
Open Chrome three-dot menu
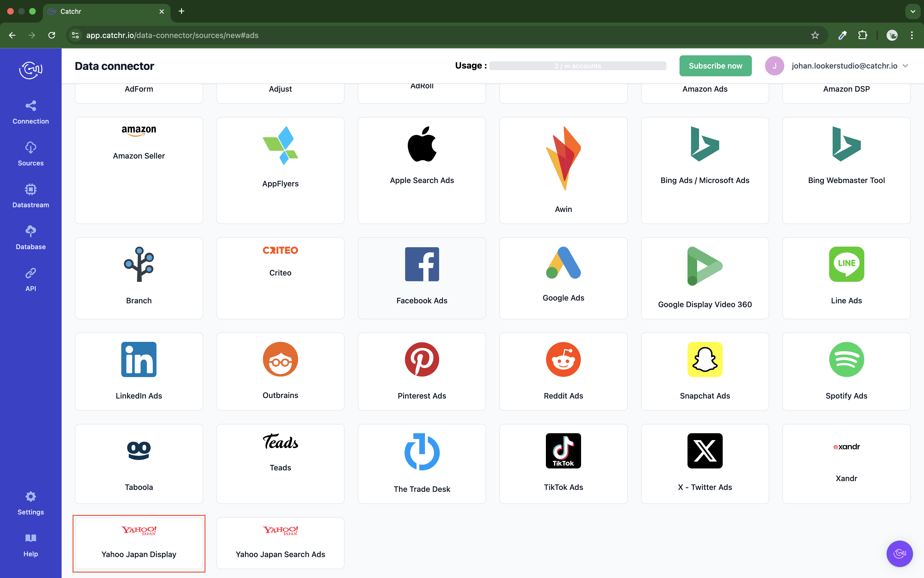click(912, 35)
